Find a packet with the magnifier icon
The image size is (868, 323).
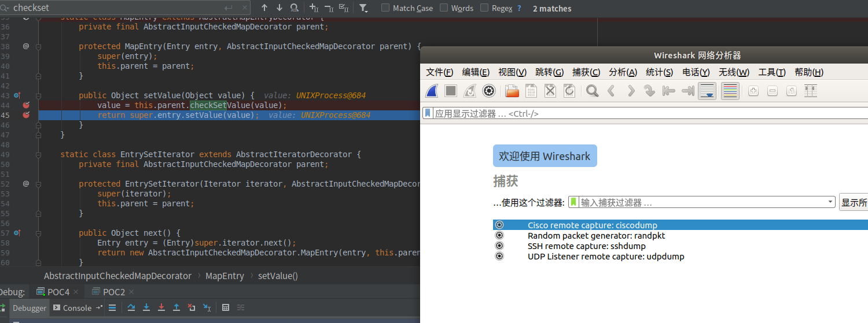[592, 91]
